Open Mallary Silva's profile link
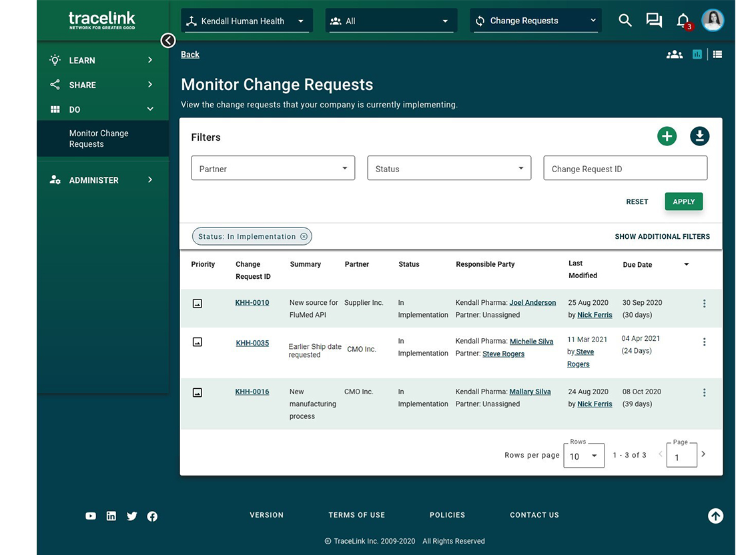The width and height of the screenshot is (756, 555). (530, 392)
